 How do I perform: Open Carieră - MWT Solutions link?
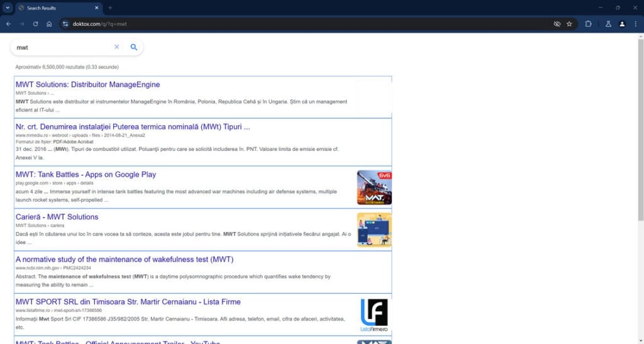[57, 217]
